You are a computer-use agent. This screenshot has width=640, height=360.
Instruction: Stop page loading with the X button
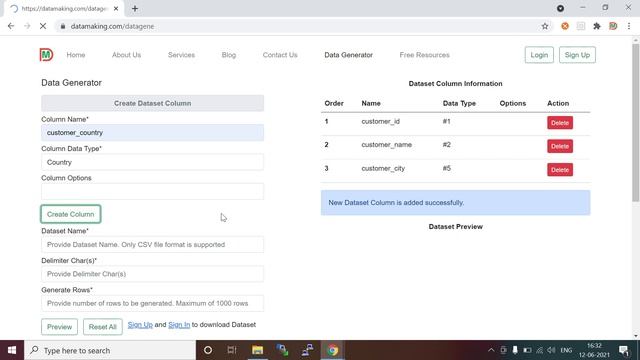(43, 26)
